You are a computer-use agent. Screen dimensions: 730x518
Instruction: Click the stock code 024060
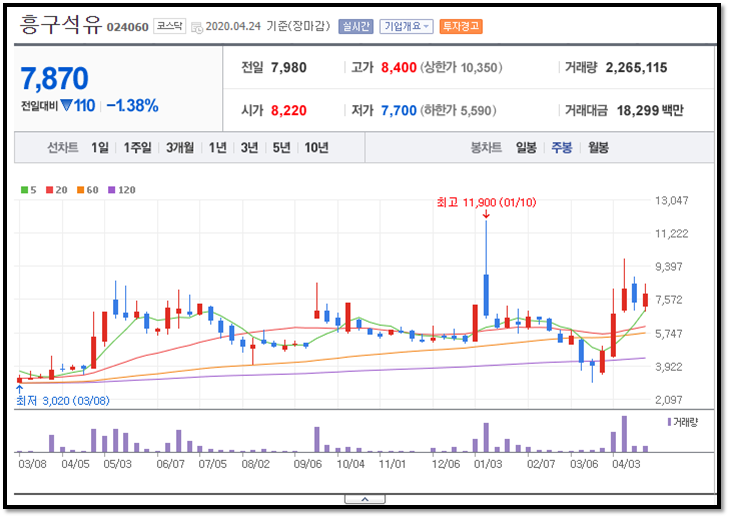tap(128, 27)
